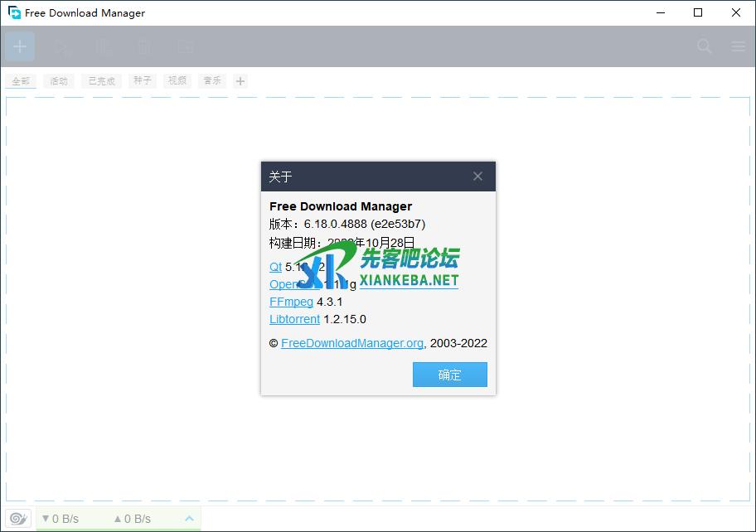Open the hamburger main menu

(x=739, y=46)
